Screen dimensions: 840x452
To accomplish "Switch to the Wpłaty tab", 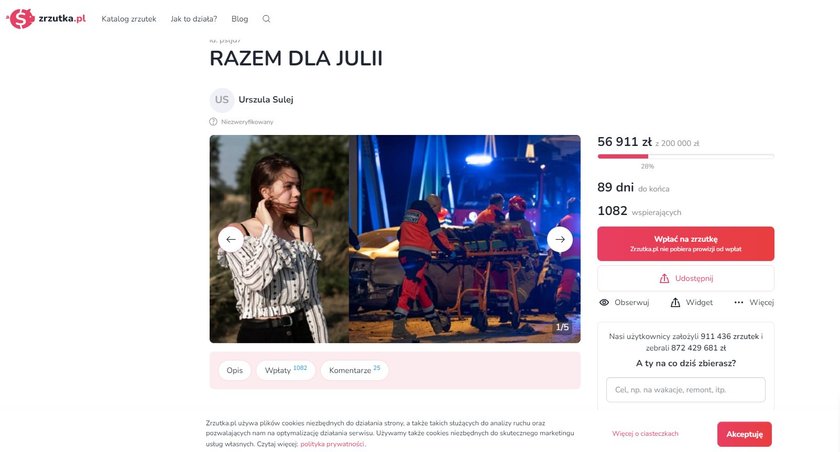I will pyautogui.click(x=286, y=370).
